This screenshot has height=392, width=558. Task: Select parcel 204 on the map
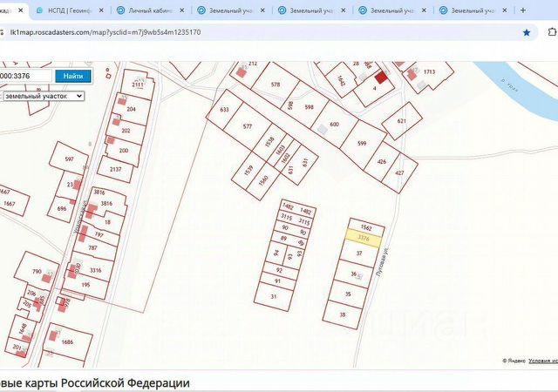(x=132, y=109)
